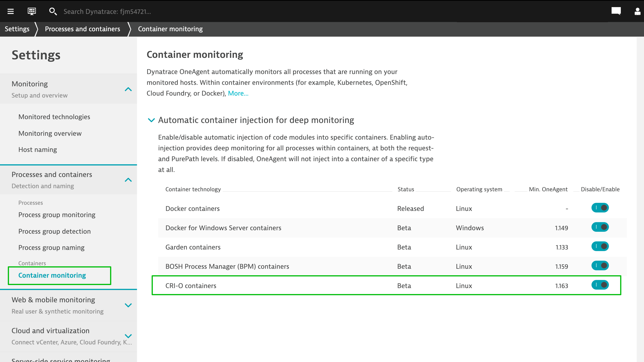This screenshot has width=644, height=362.
Task: Select the CRI-O containers row label
Action: tap(191, 286)
